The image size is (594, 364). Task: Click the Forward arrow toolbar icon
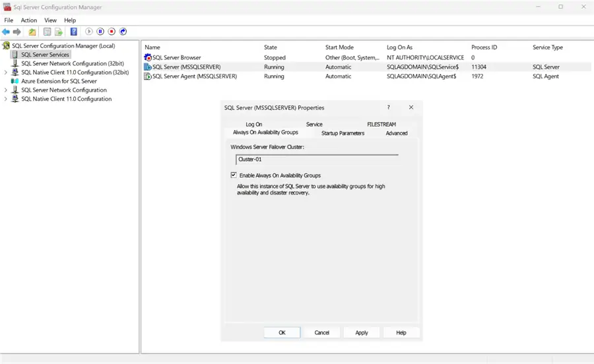[16, 32]
